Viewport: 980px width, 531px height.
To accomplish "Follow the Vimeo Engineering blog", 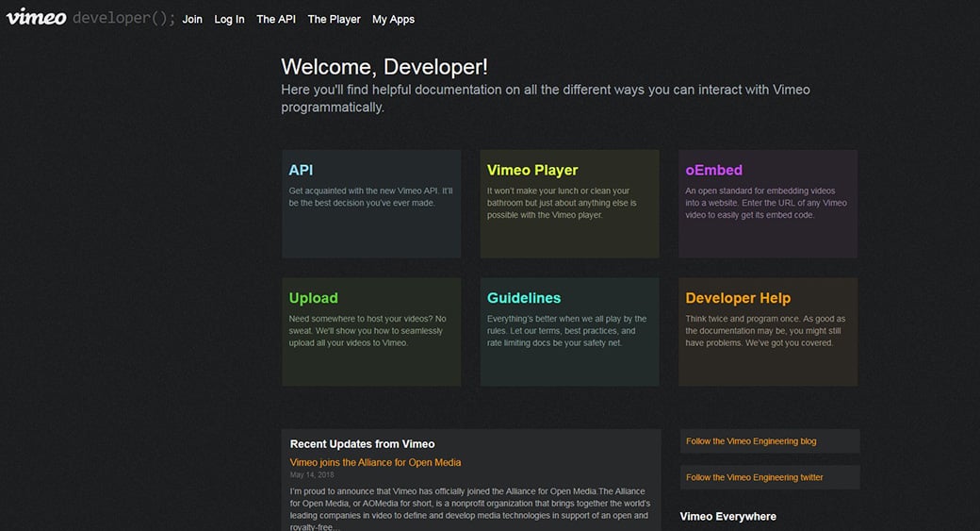I will tap(751, 441).
